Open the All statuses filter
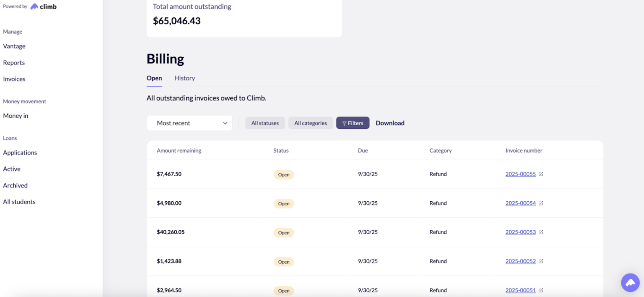 coord(265,123)
